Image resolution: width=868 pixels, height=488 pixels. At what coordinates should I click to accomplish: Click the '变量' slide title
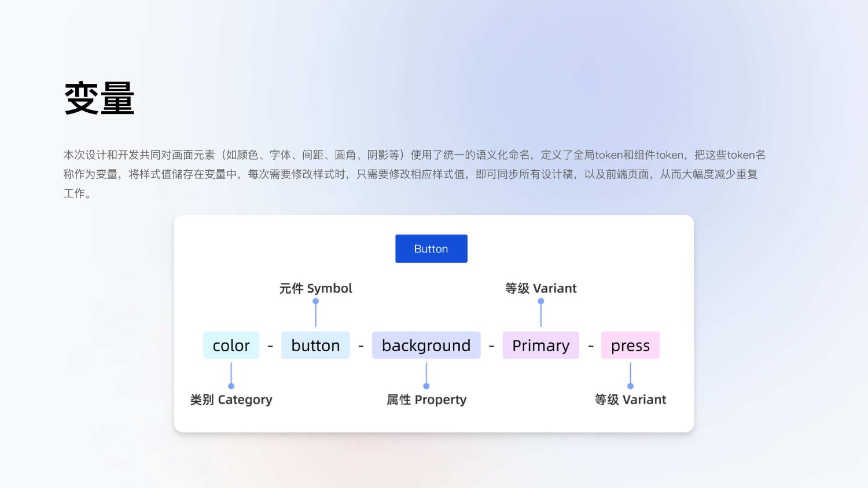(99, 98)
